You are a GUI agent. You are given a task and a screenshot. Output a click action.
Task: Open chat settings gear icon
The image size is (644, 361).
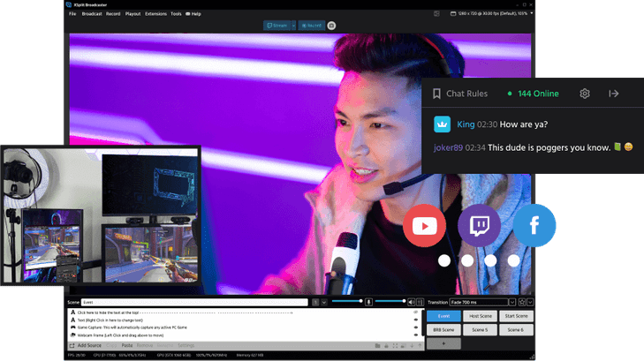coord(585,94)
